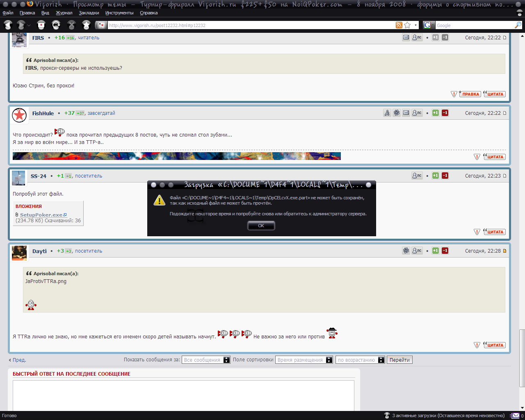The image size is (525, 420).
Task: Click the ICQ flower icon in FishHule's post
Action: [397, 113]
